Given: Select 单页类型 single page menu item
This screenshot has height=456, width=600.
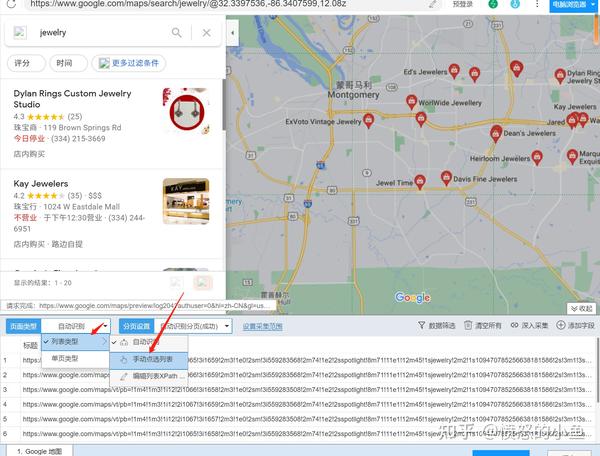Looking at the screenshot, I should pyautogui.click(x=75, y=358).
